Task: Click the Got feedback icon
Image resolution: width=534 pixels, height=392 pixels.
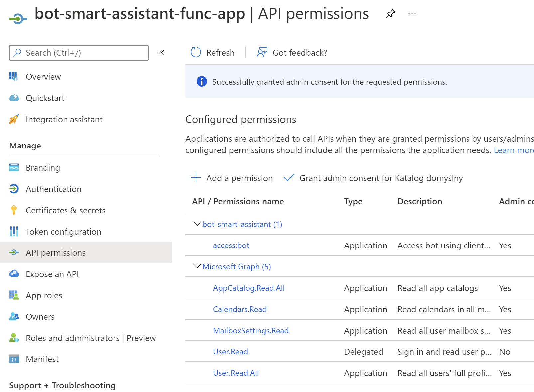Action: point(262,52)
